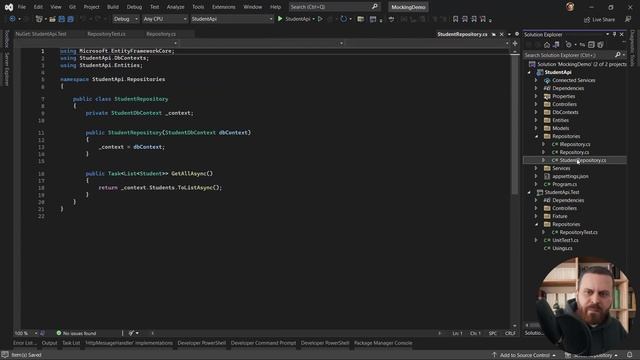Click the Live Share button label

[x=603, y=20]
